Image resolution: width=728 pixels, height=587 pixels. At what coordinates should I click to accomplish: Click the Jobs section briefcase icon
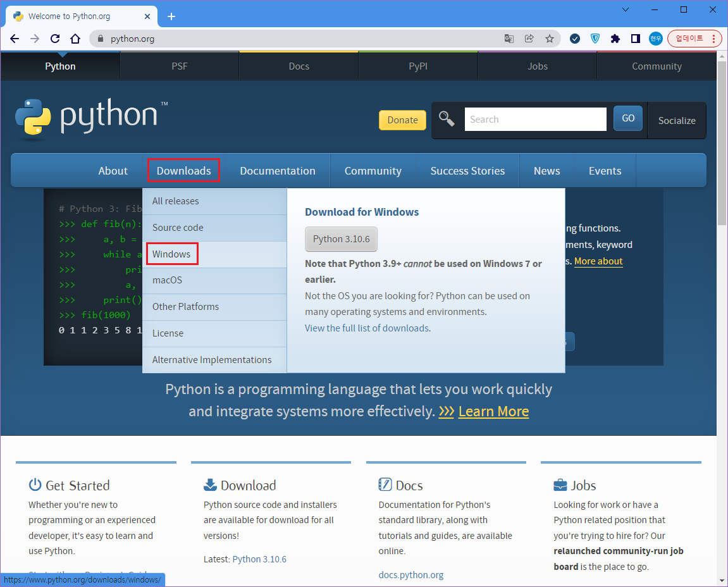point(560,485)
